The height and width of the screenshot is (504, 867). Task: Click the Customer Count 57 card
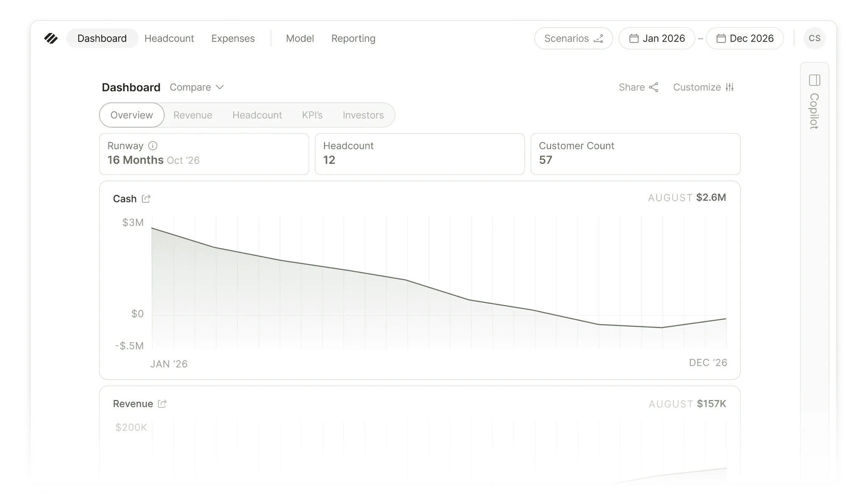[635, 154]
